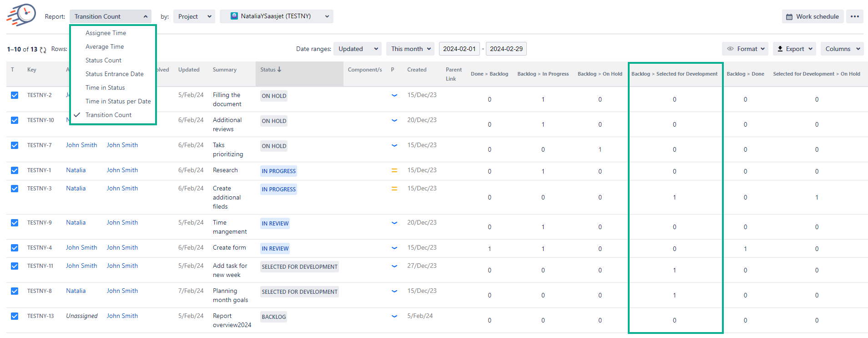
Task: Refresh the rows count icon
Action: 43,50
